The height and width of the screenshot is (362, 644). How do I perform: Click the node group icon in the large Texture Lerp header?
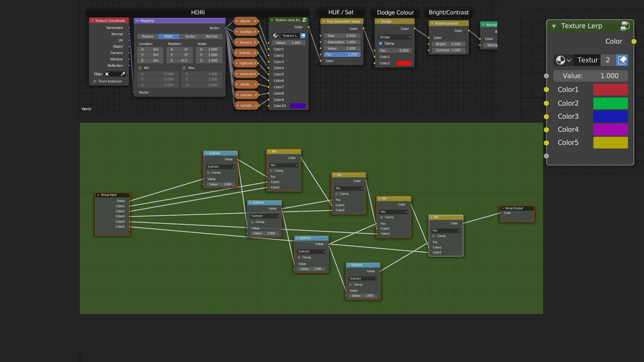tap(625, 26)
